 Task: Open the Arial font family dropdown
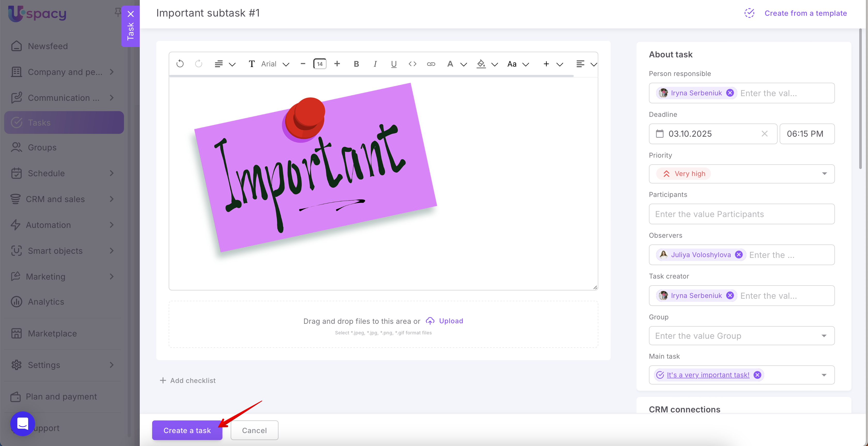pyautogui.click(x=275, y=64)
